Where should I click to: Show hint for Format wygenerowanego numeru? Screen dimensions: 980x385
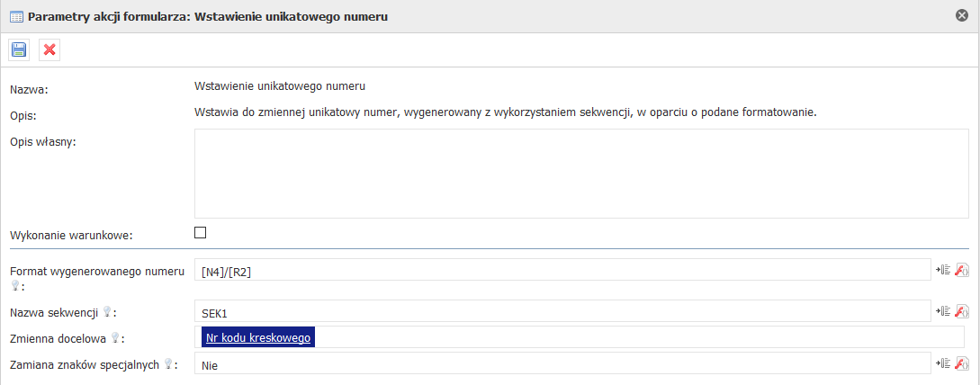coord(15,285)
